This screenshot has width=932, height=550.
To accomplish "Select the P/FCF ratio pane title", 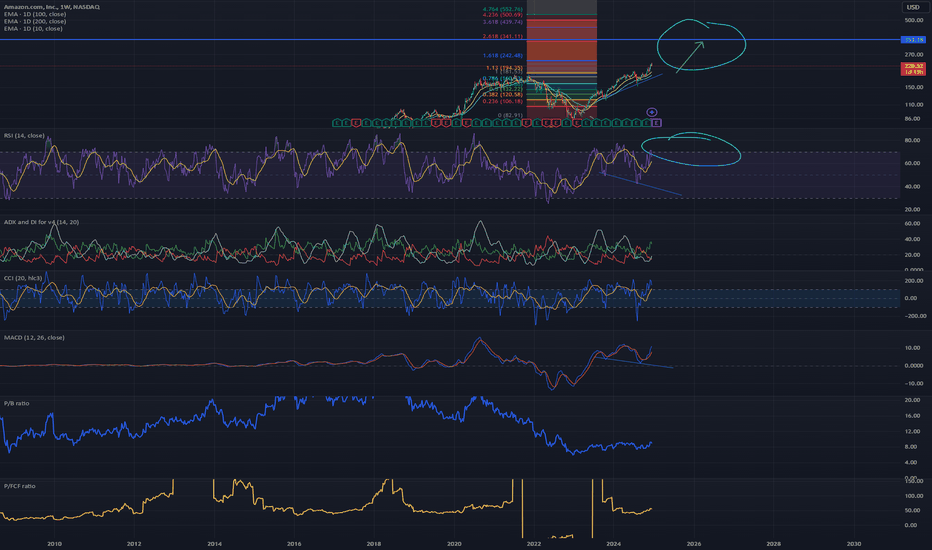I will point(19,486).
